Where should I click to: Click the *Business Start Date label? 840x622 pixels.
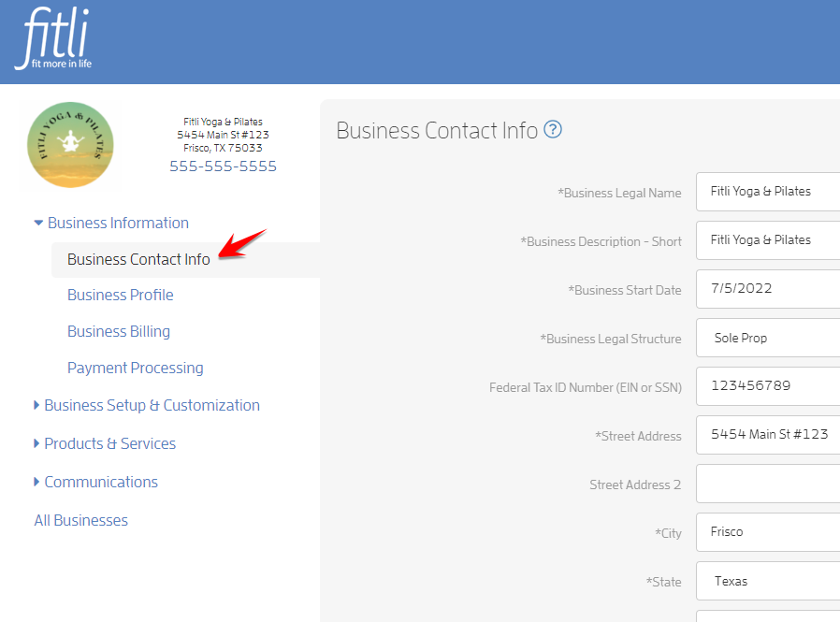pyautogui.click(x=625, y=290)
